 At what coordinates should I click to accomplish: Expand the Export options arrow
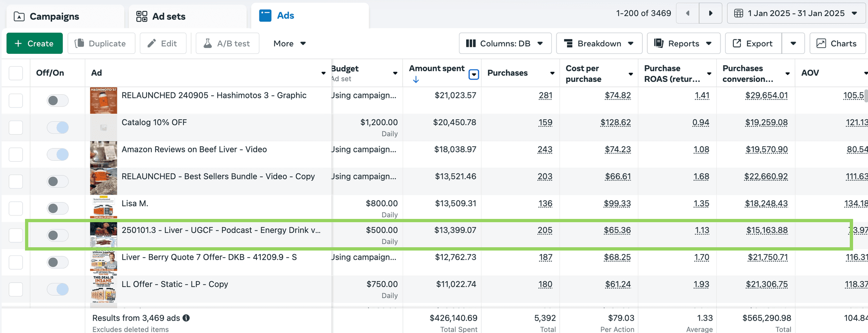[793, 43]
